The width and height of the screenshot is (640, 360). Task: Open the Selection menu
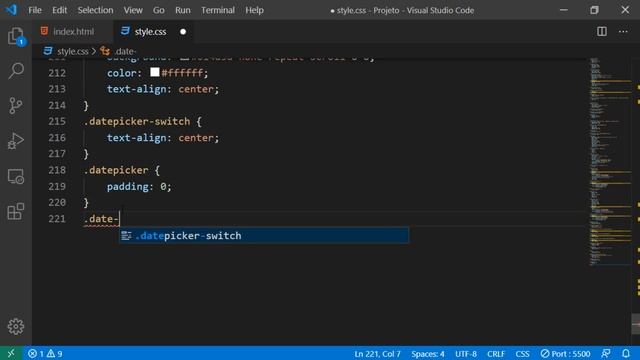click(95, 10)
